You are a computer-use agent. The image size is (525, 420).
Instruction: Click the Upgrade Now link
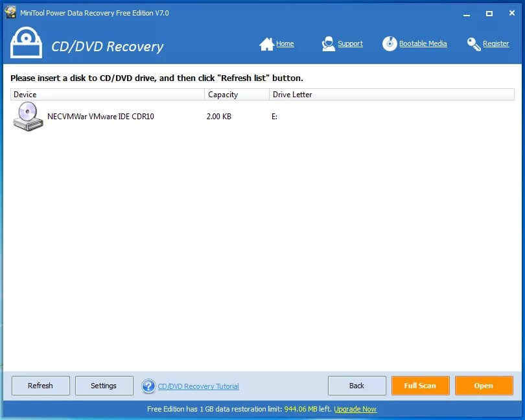[355, 409]
